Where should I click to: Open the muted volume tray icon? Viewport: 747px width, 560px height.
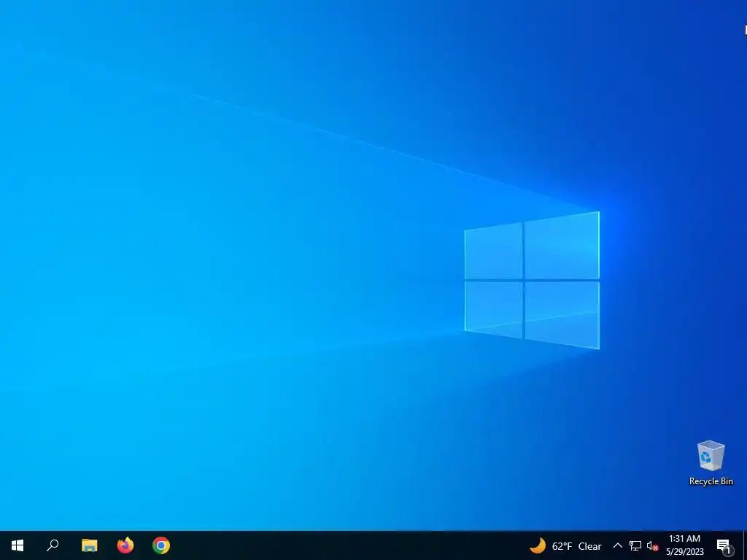(652, 545)
